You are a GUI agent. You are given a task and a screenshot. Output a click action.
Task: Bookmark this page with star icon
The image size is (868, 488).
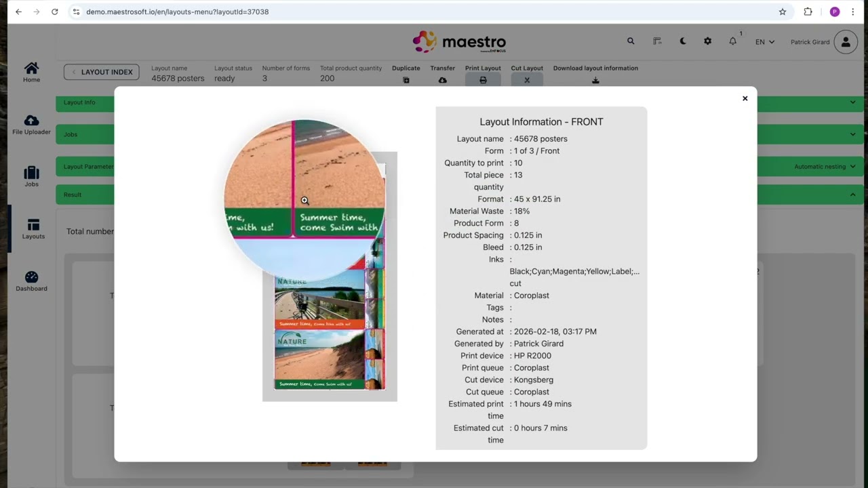(783, 12)
